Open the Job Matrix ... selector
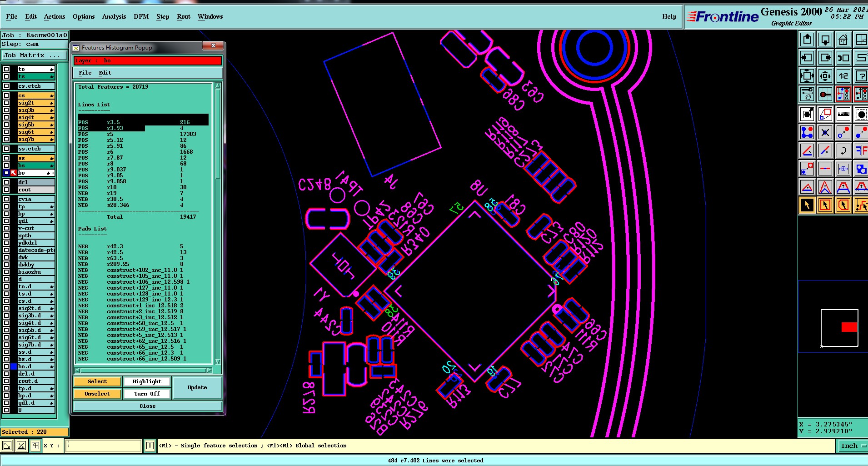 pyautogui.click(x=35, y=55)
